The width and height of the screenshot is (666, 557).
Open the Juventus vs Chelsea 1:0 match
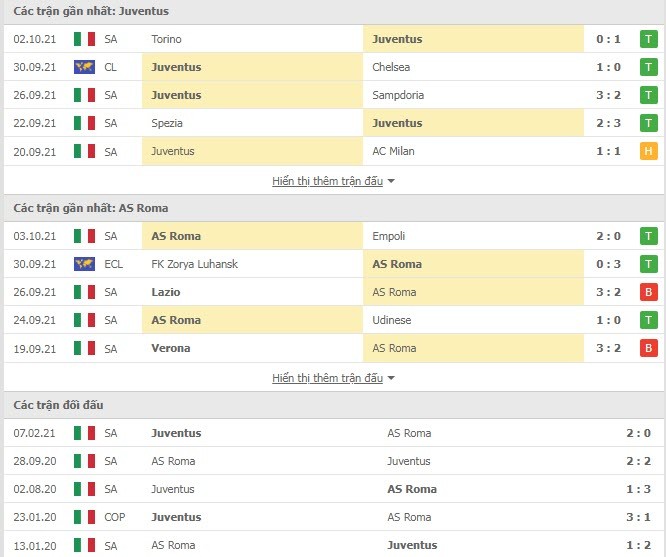333,67
